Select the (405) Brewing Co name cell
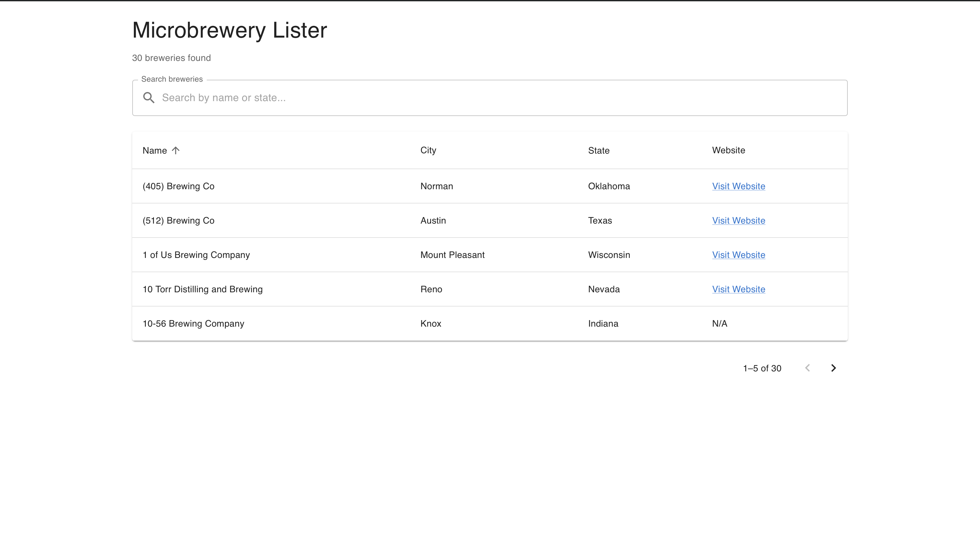The height and width of the screenshot is (558, 980). (x=179, y=186)
